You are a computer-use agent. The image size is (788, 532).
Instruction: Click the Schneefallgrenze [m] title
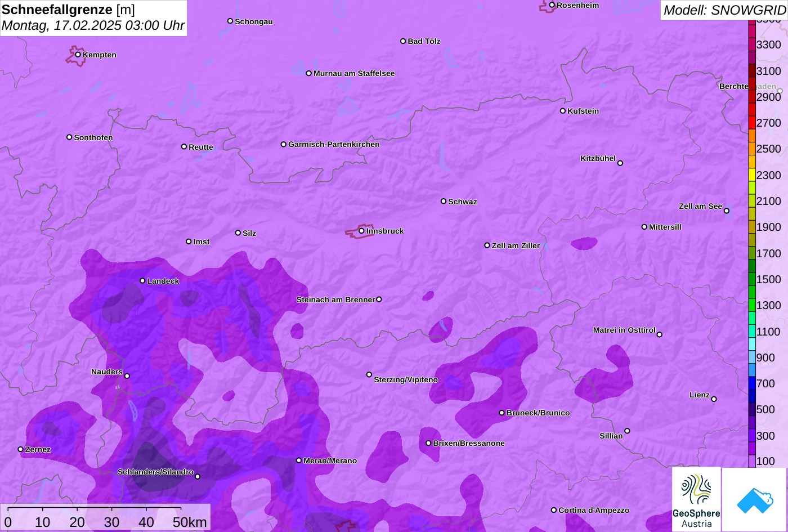[68, 10]
